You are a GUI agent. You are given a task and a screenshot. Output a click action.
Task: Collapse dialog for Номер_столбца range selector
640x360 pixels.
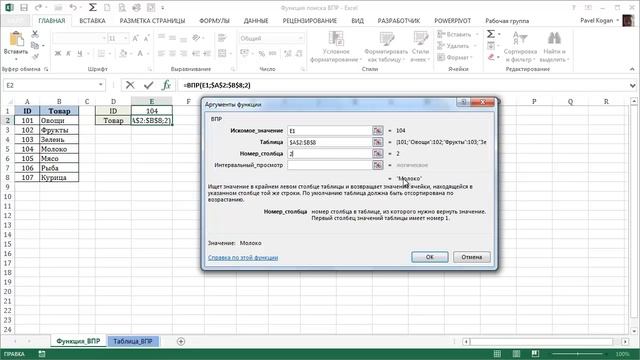pyautogui.click(x=378, y=153)
